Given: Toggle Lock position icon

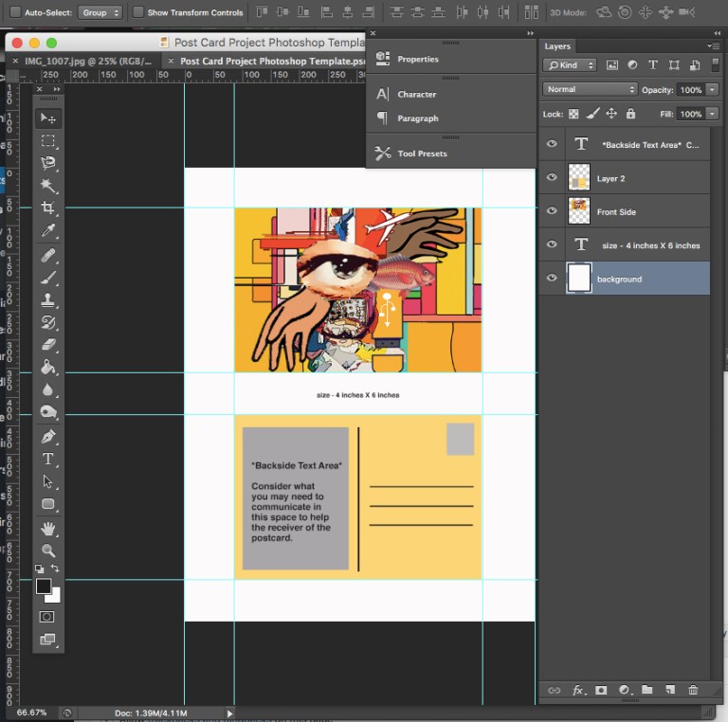Looking at the screenshot, I should 611,114.
